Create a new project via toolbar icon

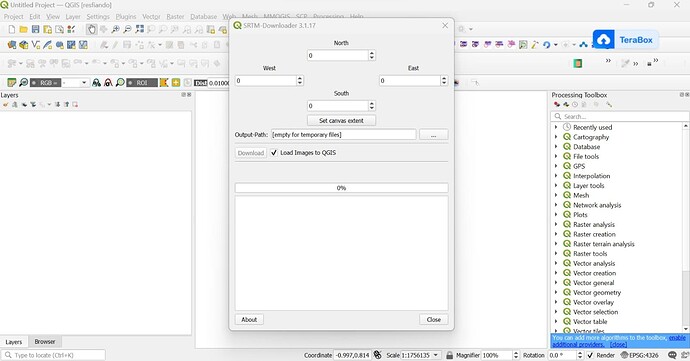coord(12,29)
